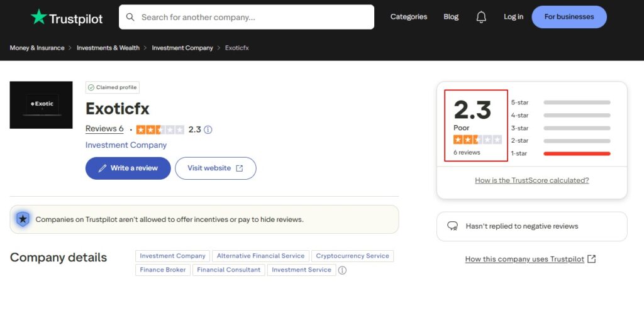
Task: Filter reviews by 5-star bar
Action: click(x=576, y=102)
